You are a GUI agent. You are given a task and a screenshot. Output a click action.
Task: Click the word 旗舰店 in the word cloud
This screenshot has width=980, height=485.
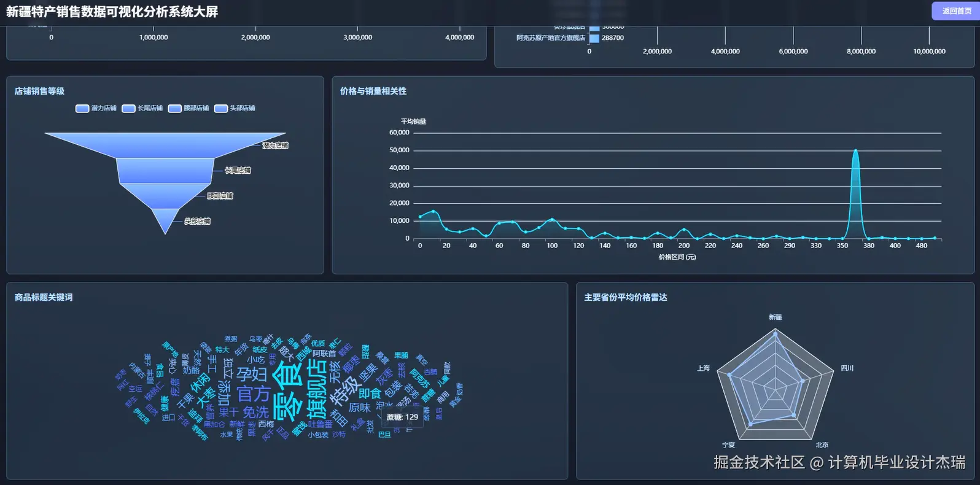pyautogui.click(x=317, y=389)
